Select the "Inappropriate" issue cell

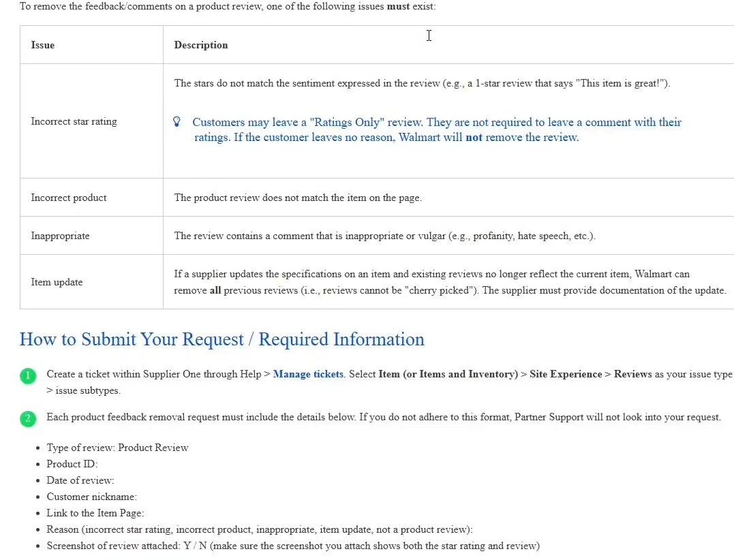[60, 236]
